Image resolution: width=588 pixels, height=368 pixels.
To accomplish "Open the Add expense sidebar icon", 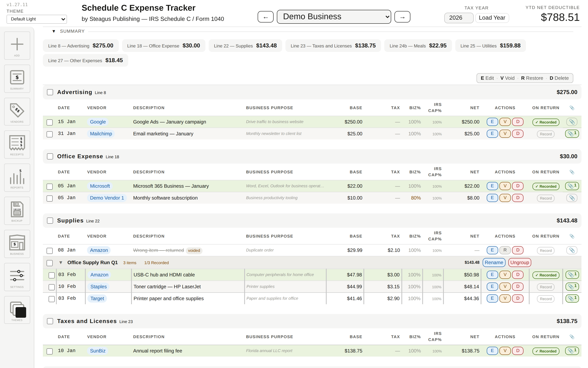I will pos(17,46).
